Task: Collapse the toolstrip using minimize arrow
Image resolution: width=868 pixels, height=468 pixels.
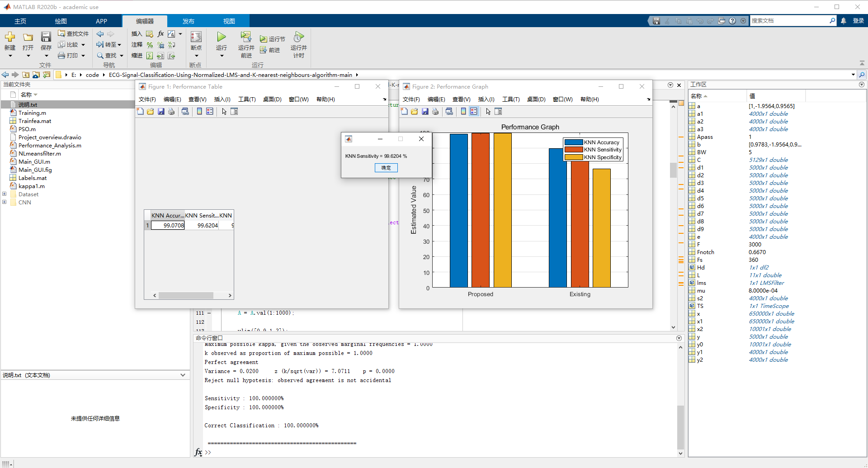Action: point(862,63)
